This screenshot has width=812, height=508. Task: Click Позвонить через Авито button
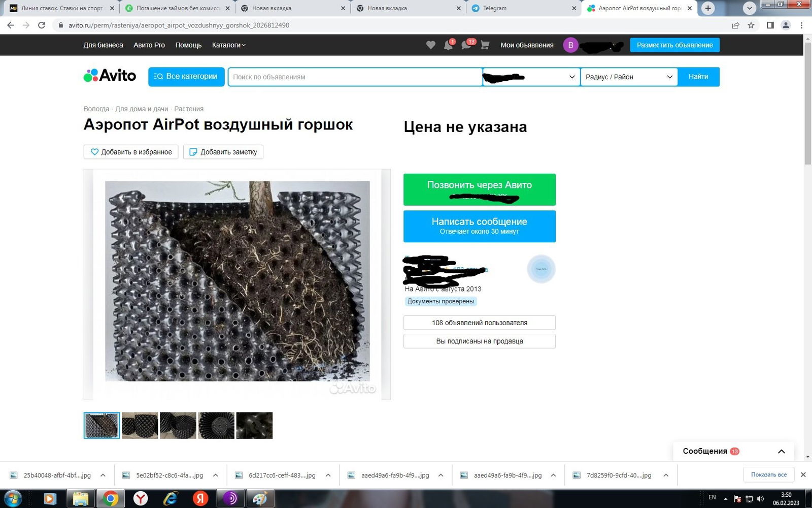click(480, 189)
